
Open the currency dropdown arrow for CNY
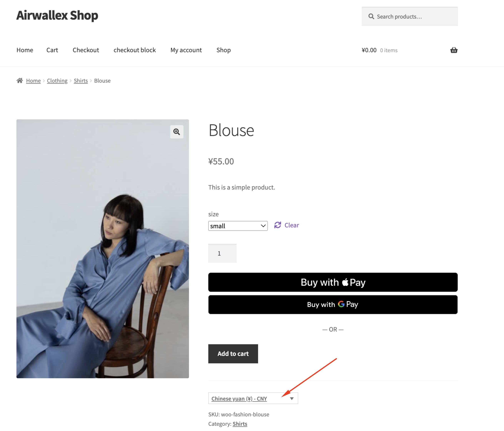(x=292, y=399)
